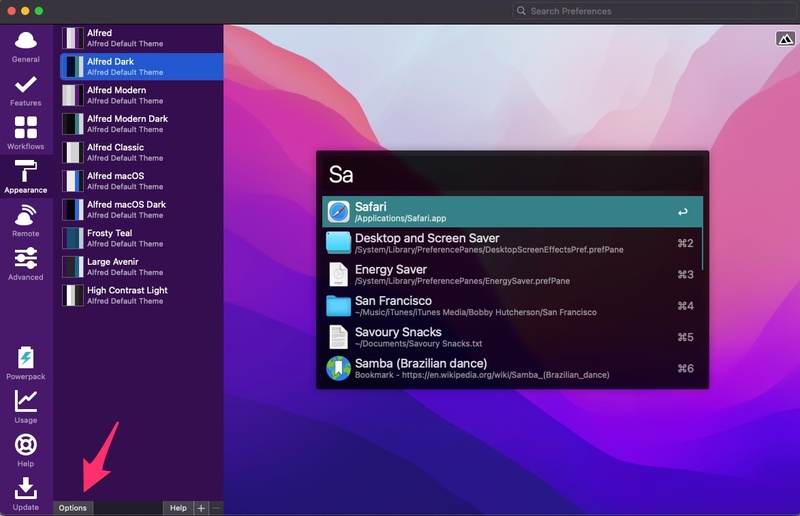Click the San Francisco result
Screen dimensions: 800x516
pyautogui.click(x=512, y=306)
